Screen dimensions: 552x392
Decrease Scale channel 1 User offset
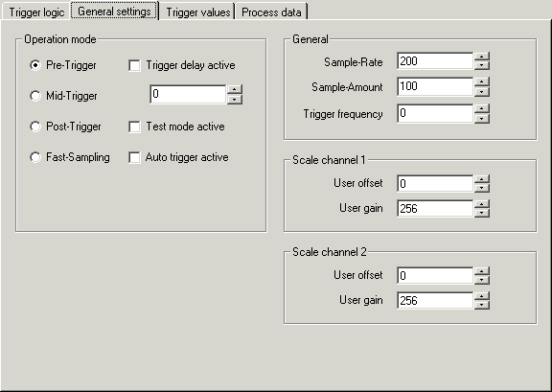tap(482, 188)
